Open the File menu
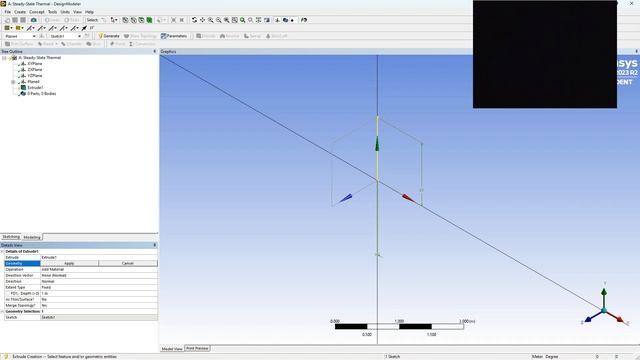Image resolution: width=640 pixels, height=360 pixels. coord(7,12)
